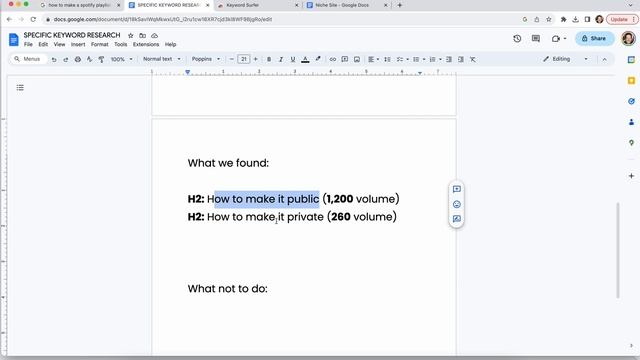
Task: Open the Tasks side panel
Action: (x=631, y=101)
